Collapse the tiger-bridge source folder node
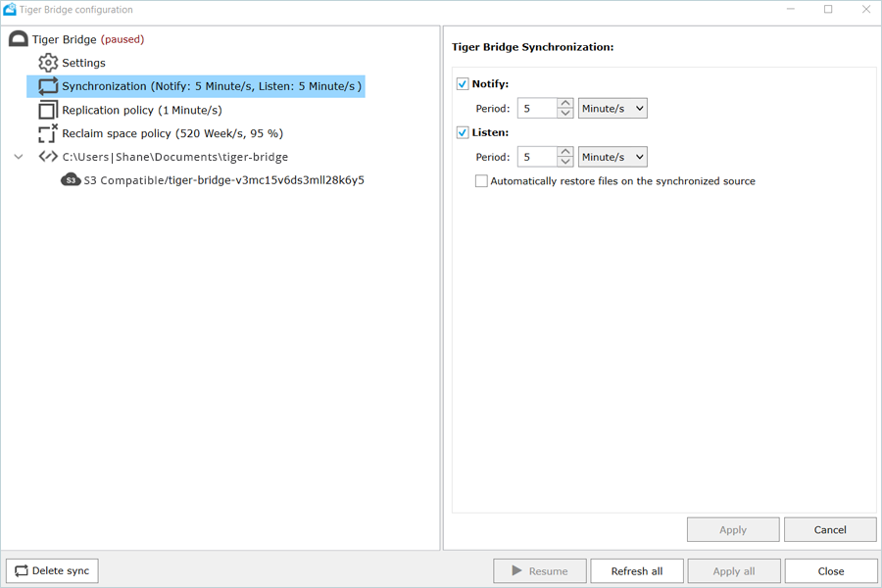Screen dimensions: 882x588 [19, 157]
